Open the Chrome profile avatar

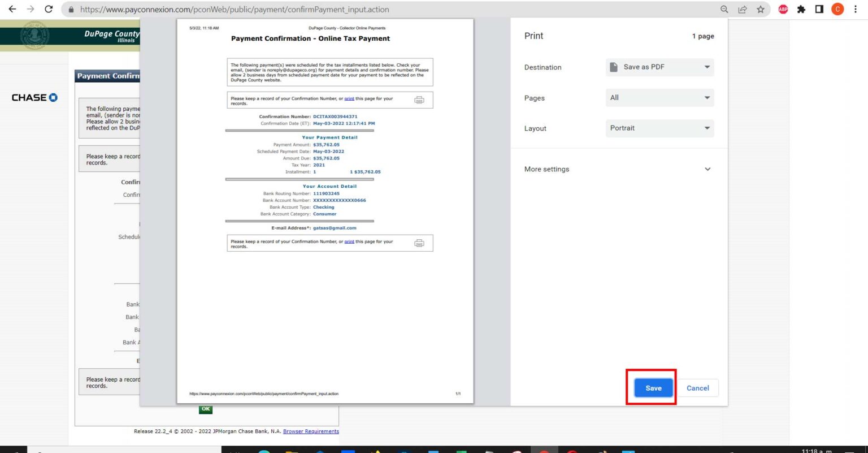point(837,9)
